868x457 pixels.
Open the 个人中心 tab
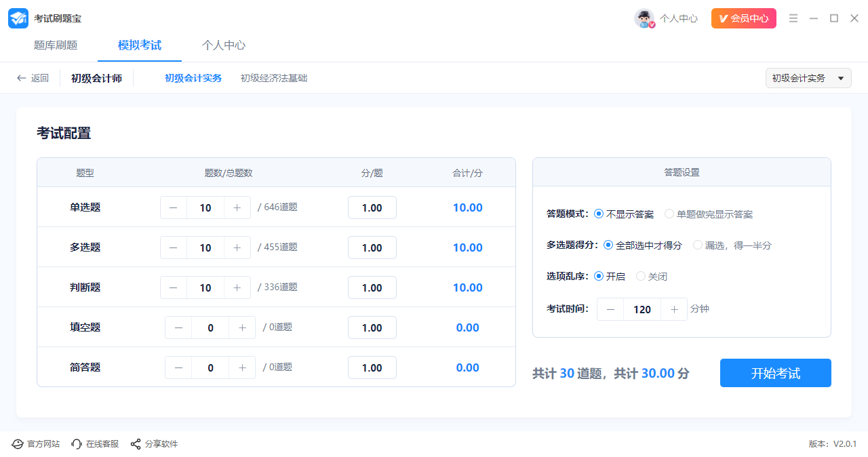click(224, 45)
